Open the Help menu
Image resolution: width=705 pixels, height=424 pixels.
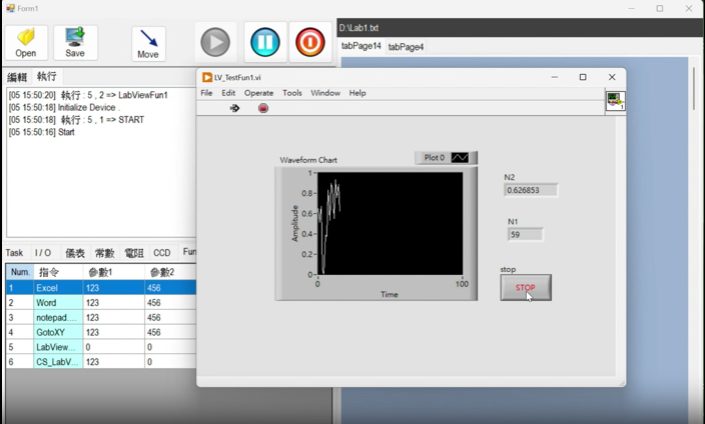tap(357, 93)
